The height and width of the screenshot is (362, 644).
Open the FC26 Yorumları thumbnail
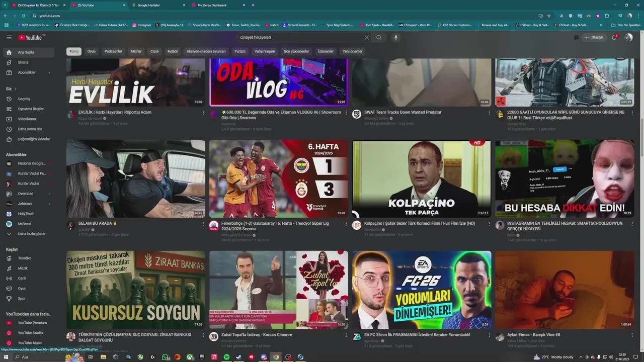click(422, 290)
